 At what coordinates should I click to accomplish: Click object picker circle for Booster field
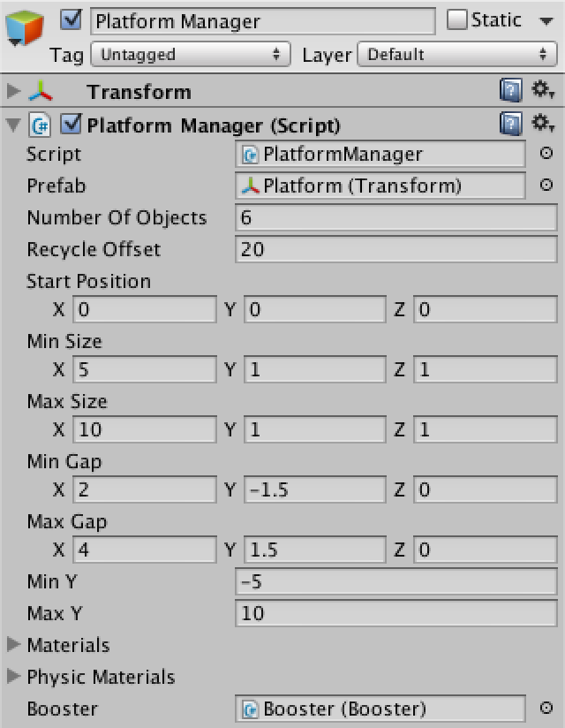click(546, 708)
